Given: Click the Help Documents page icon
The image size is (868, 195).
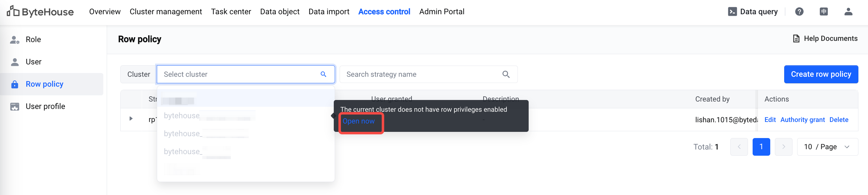Looking at the screenshot, I should tap(796, 39).
